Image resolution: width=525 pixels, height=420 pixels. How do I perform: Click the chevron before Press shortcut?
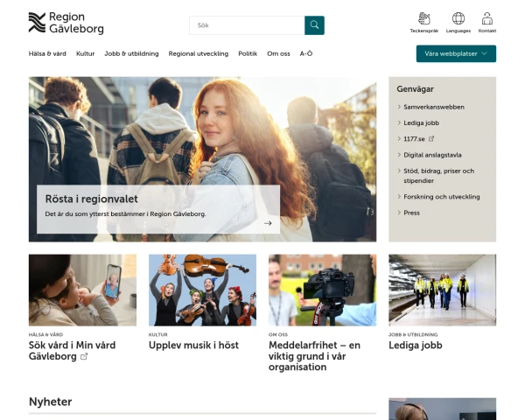pos(399,213)
